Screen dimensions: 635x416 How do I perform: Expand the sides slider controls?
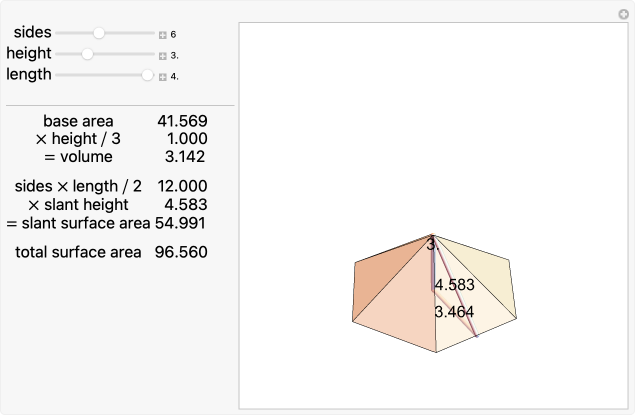point(162,34)
